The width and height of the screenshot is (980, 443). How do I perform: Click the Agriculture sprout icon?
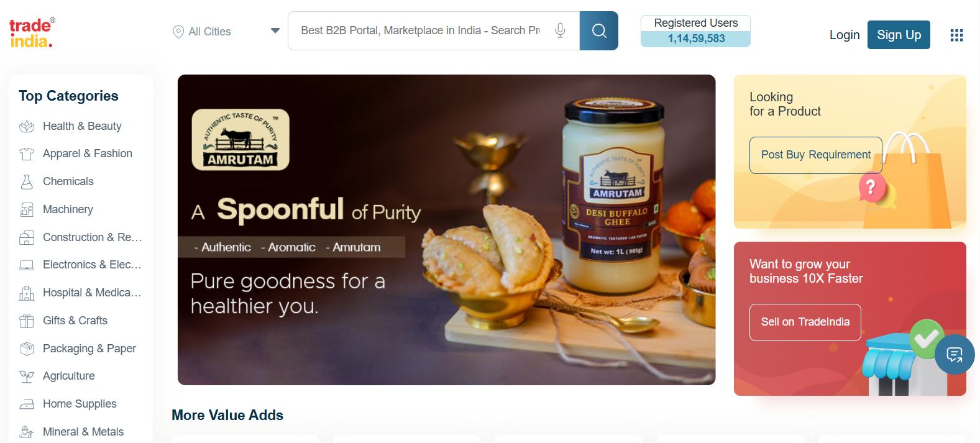pos(27,376)
